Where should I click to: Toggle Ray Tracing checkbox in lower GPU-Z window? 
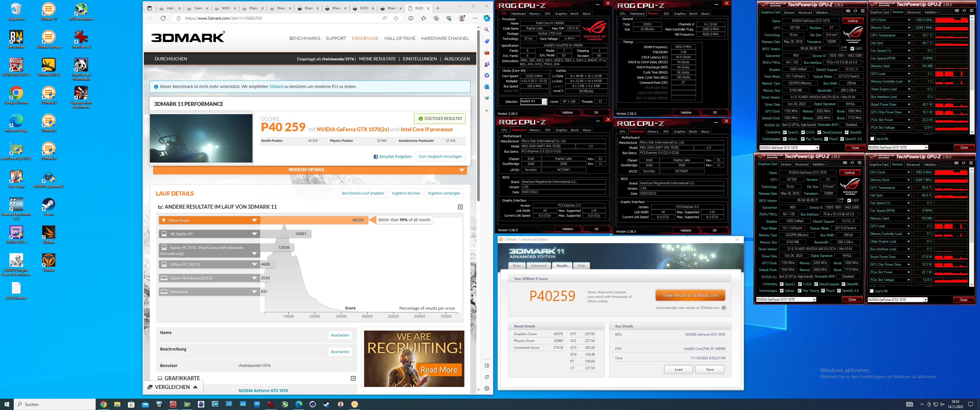(800, 291)
